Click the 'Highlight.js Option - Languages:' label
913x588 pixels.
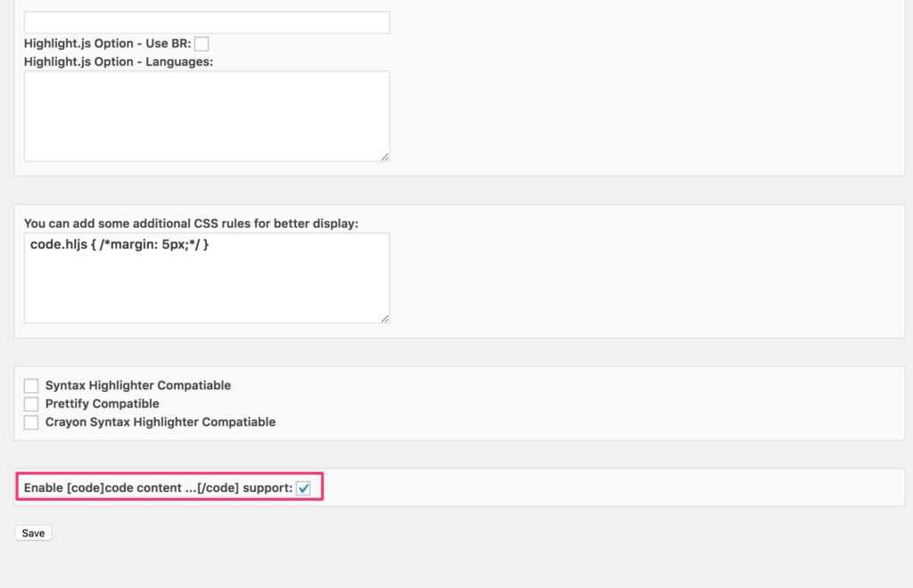coord(118,61)
